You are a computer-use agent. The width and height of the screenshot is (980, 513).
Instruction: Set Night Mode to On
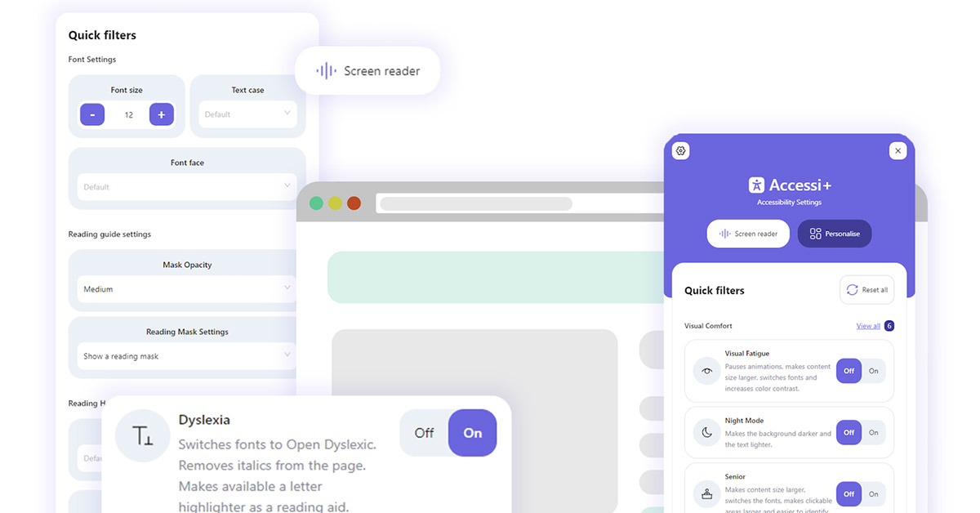click(873, 433)
